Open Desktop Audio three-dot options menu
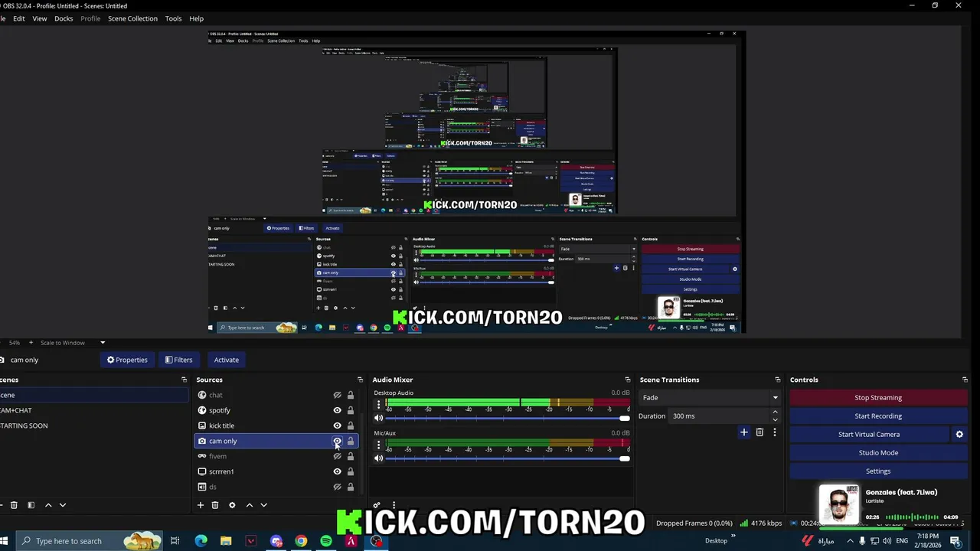The width and height of the screenshot is (980, 551). click(x=378, y=404)
